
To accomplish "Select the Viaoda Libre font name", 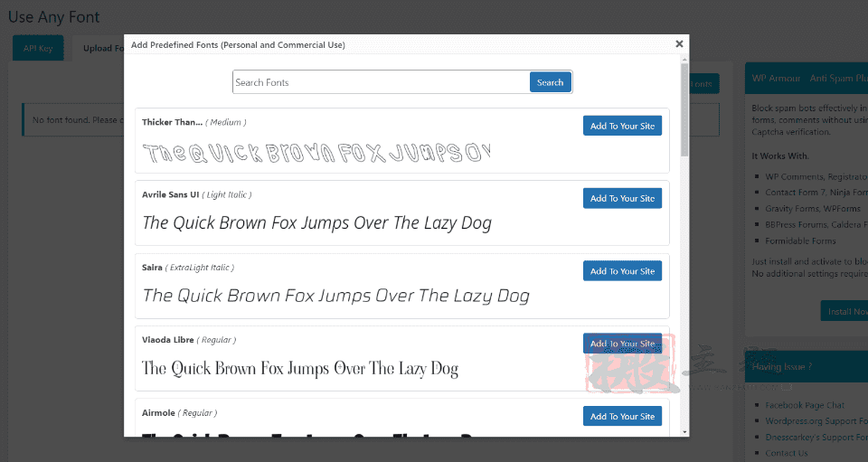I will [168, 340].
